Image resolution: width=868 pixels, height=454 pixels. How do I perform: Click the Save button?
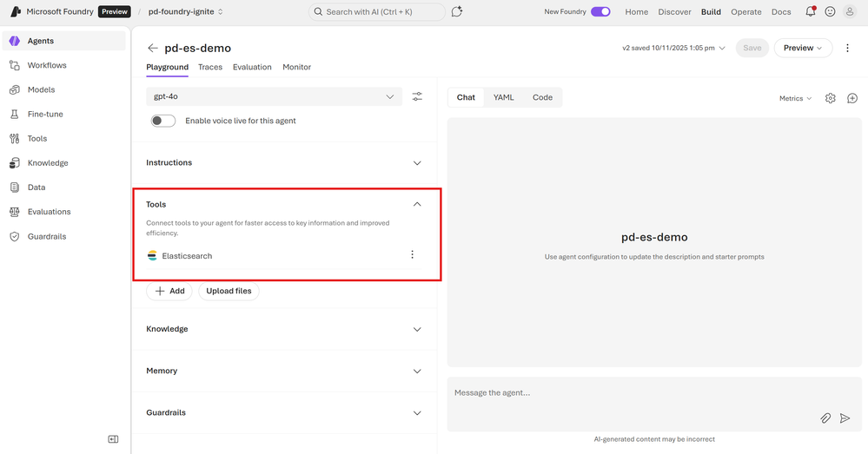[752, 48]
